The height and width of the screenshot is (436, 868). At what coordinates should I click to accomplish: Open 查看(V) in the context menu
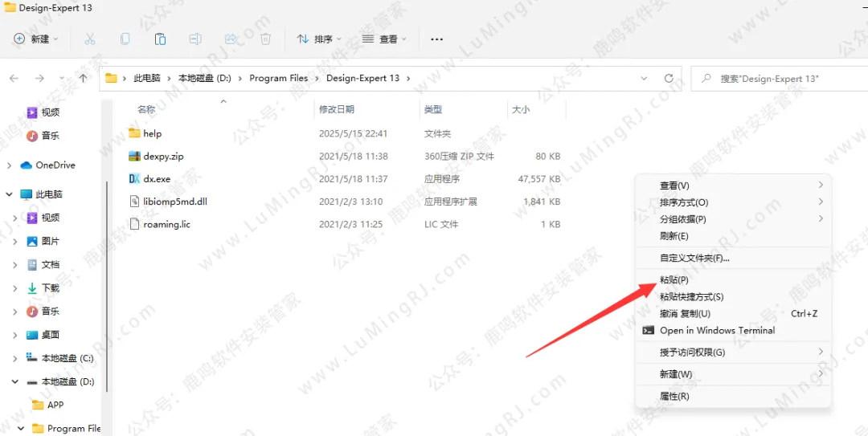pyautogui.click(x=733, y=185)
